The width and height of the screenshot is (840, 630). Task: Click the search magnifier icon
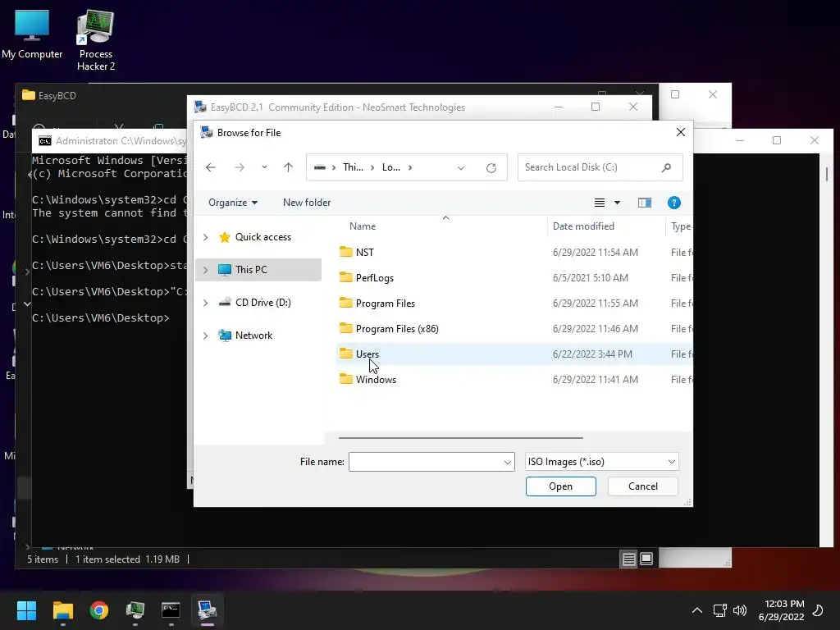[x=666, y=167]
